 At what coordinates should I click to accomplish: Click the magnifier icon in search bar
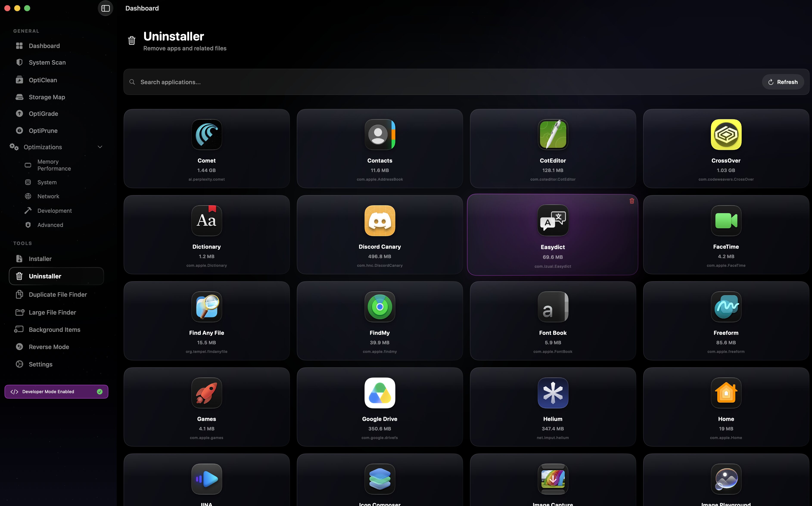click(x=132, y=82)
